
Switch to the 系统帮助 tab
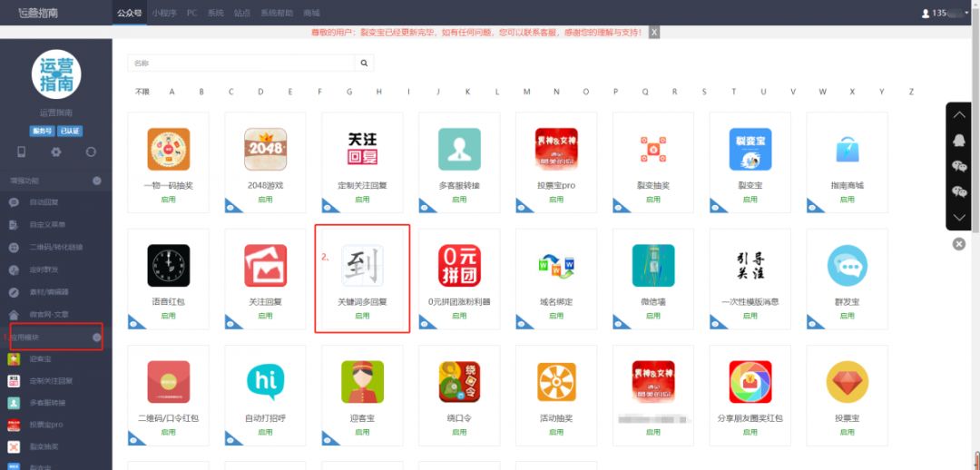[278, 13]
